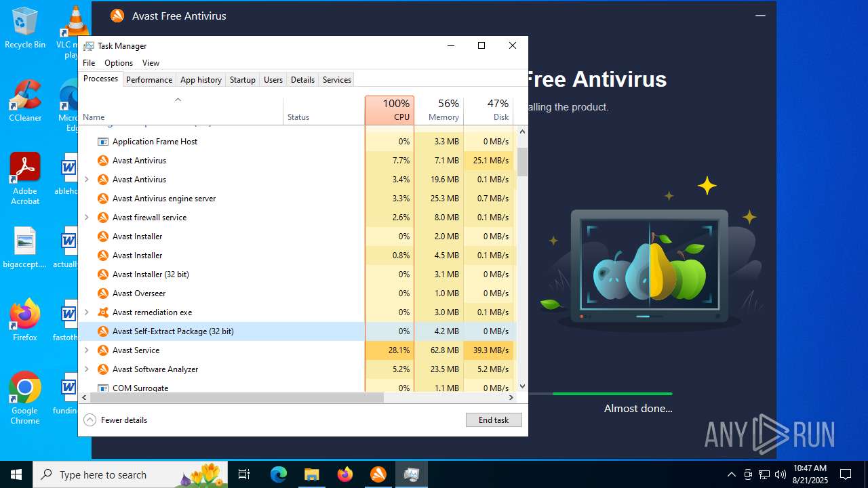Switch to the Startup tab
Image resolution: width=868 pixels, height=488 pixels.
242,79
